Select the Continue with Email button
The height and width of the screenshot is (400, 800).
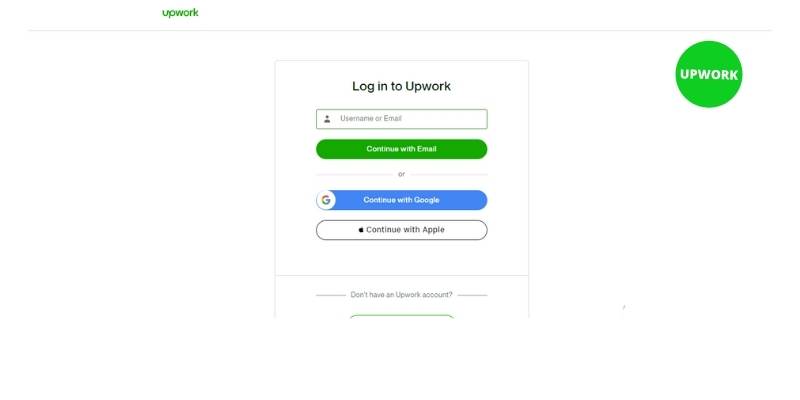pos(402,149)
